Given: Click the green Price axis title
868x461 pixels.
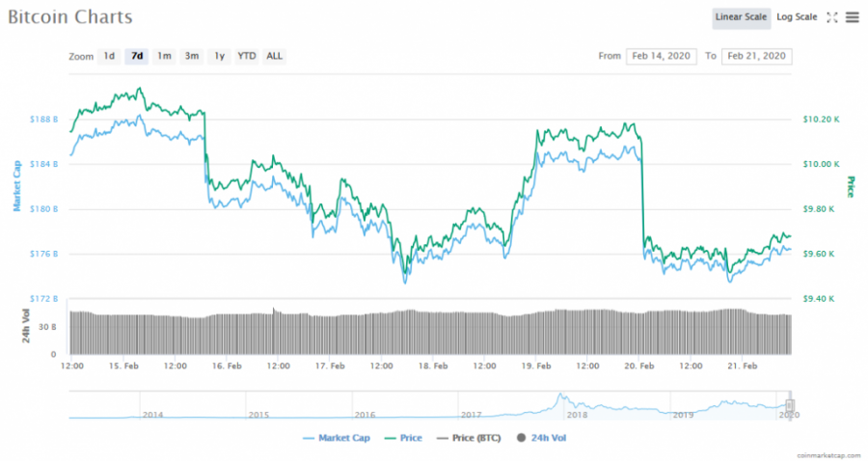Looking at the screenshot, I should pyautogui.click(x=851, y=186).
